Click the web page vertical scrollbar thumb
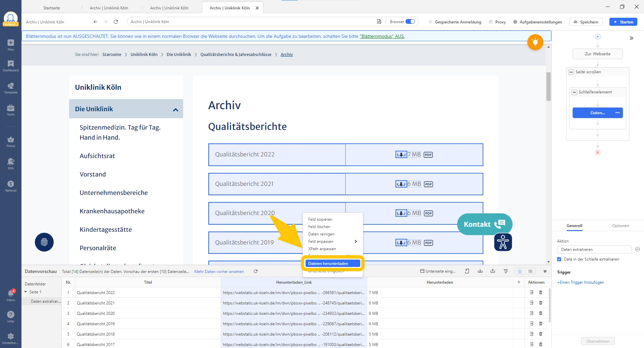The width and height of the screenshot is (644, 348). pyautogui.click(x=548, y=86)
